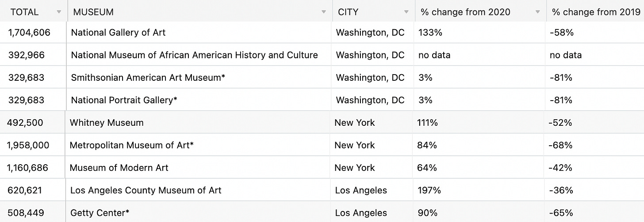Select the CITY column header
Image resolution: width=644 pixels, height=222 pixels.
(374, 11)
